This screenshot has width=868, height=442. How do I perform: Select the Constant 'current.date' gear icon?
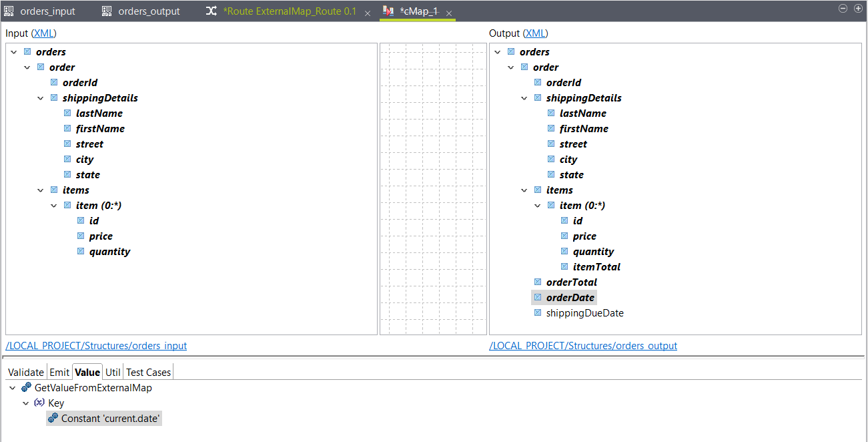[x=53, y=418]
